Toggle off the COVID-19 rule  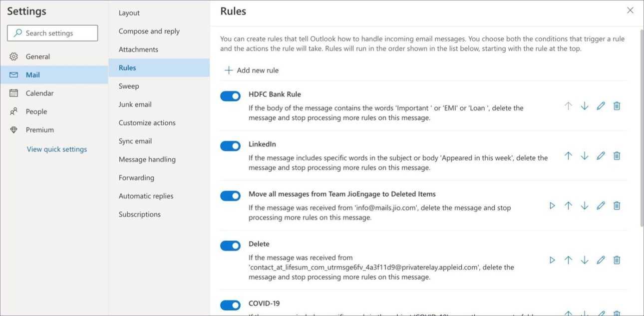(230, 305)
